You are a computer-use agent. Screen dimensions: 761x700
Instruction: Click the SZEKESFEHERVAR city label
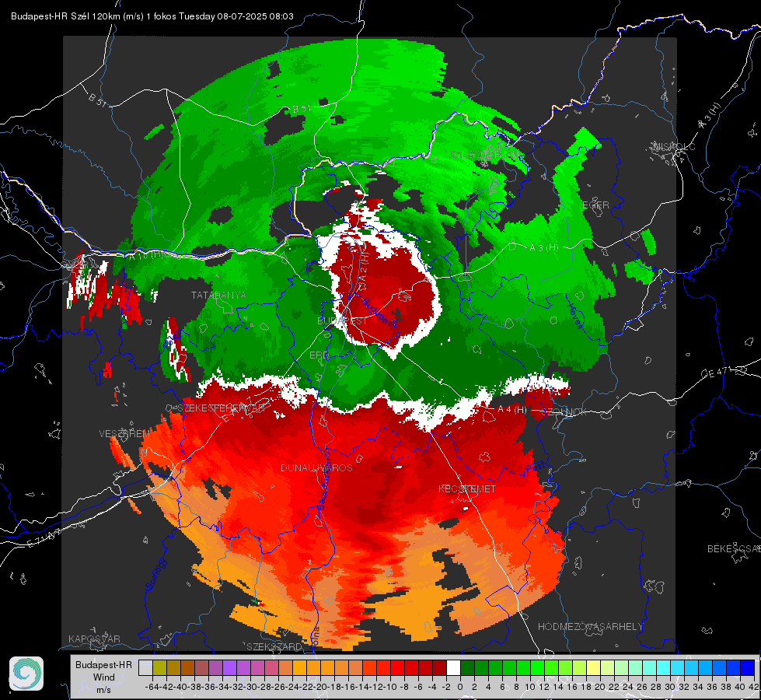pos(223,408)
